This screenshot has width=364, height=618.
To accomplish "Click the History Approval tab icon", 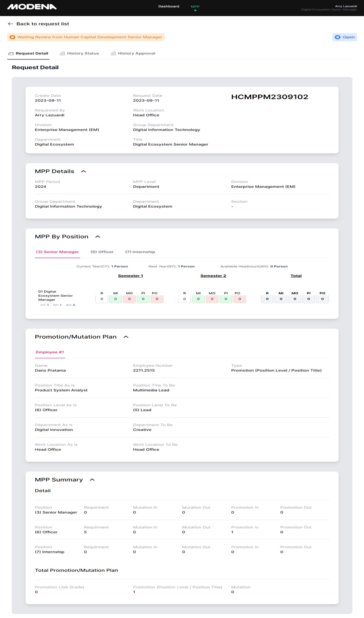I will click(x=113, y=53).
